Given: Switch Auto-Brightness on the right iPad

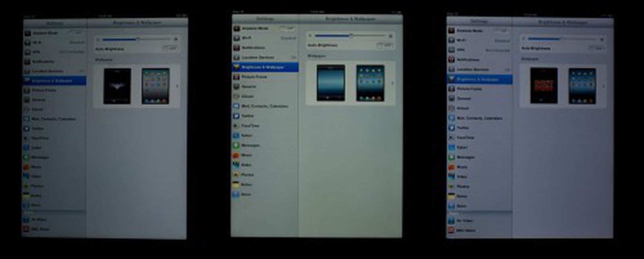Looking at the screenshot, I should pos(597,48).
